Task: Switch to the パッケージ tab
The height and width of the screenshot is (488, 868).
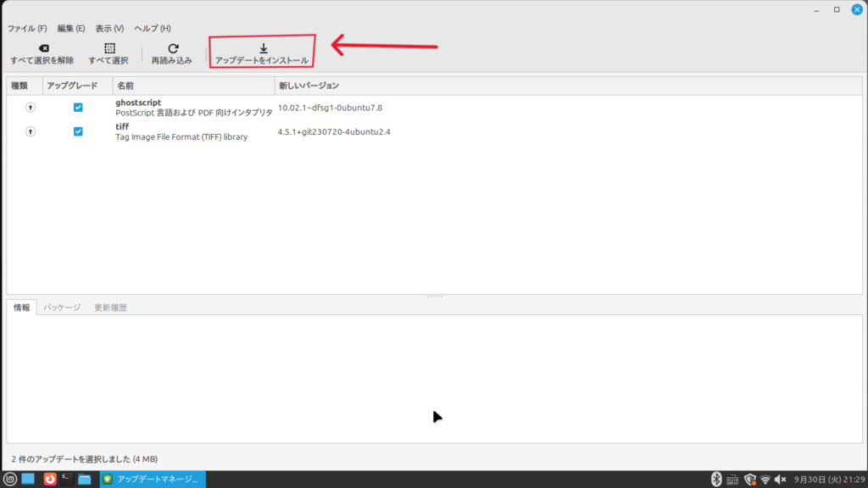Action: [x=63, y=308]
